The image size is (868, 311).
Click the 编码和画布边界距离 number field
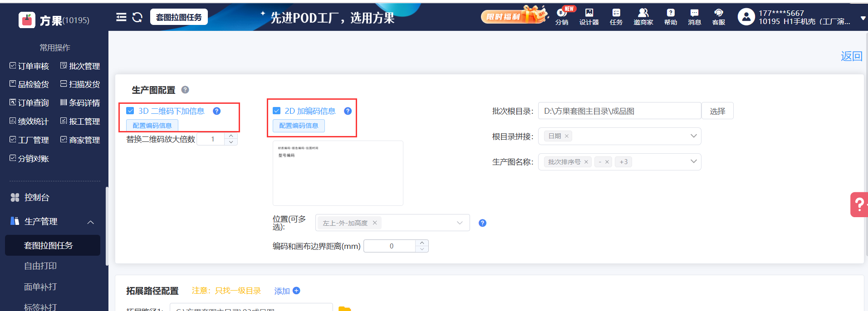tap(391, 246)
